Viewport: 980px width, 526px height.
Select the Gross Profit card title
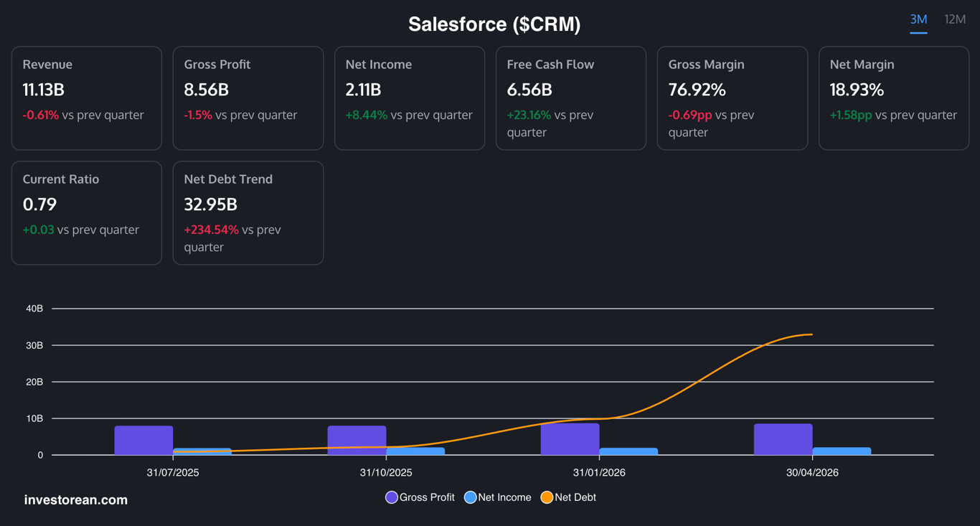[x=217, y=65]
